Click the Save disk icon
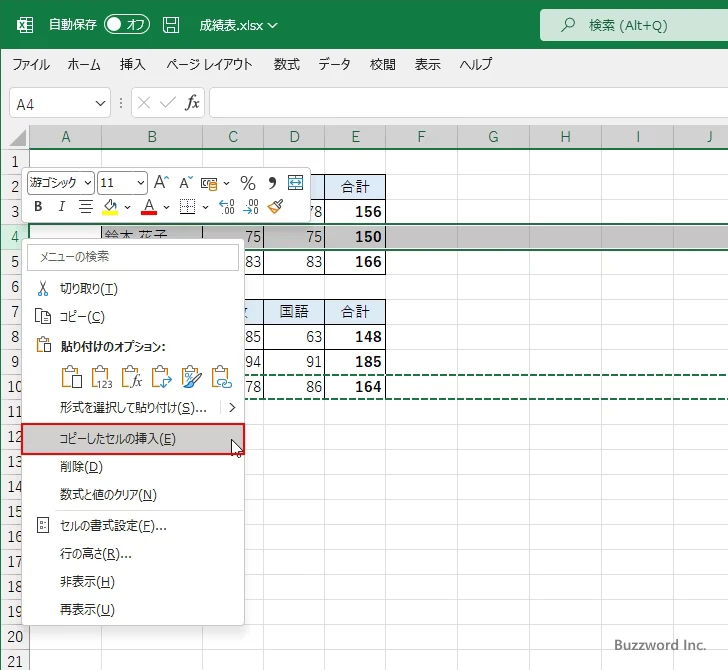The image size is (728, 670). point(171,25)
